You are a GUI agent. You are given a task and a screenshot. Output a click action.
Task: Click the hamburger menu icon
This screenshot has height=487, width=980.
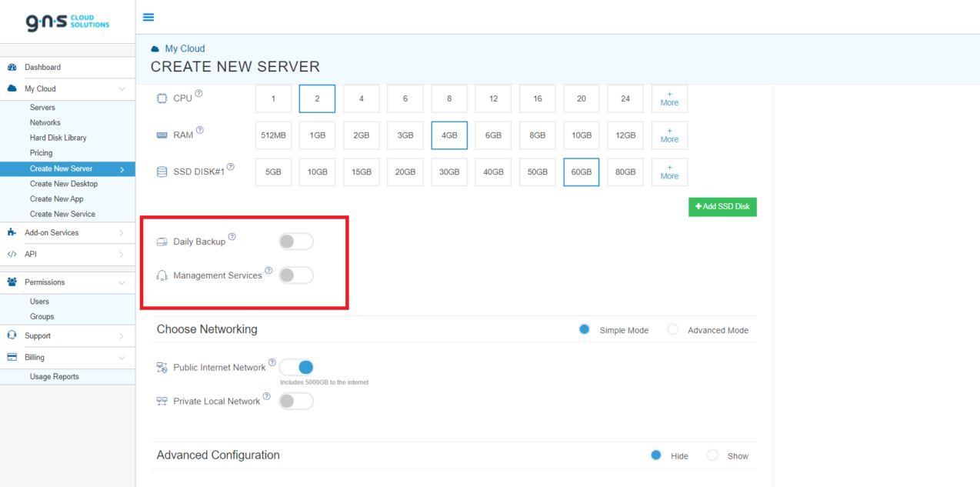148,17
